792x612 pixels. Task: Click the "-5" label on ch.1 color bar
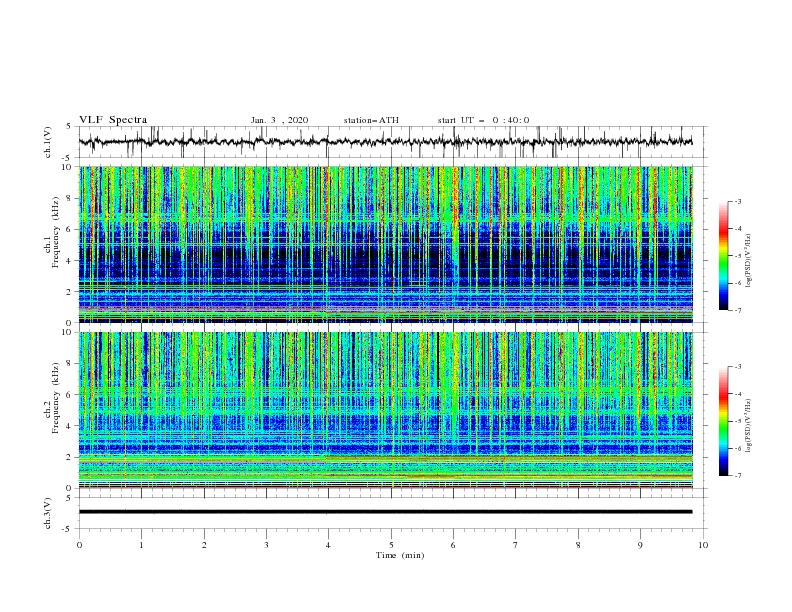point(738,256)
